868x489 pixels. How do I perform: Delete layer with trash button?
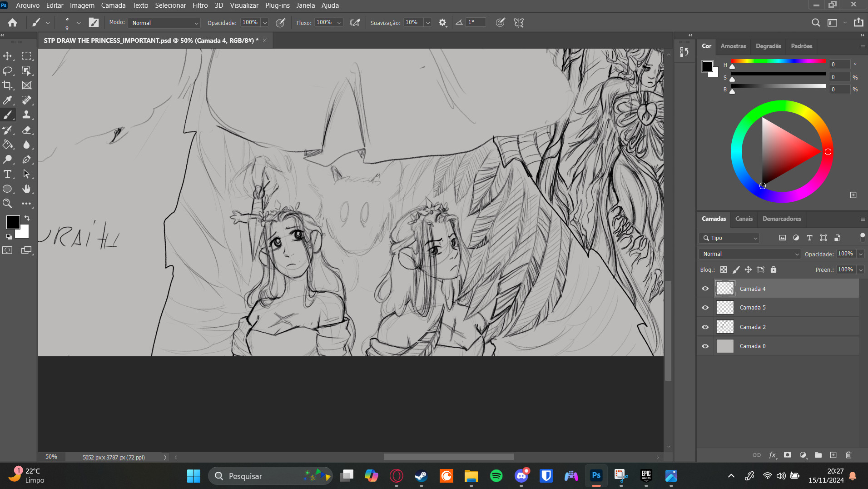[x=848, y=455]
